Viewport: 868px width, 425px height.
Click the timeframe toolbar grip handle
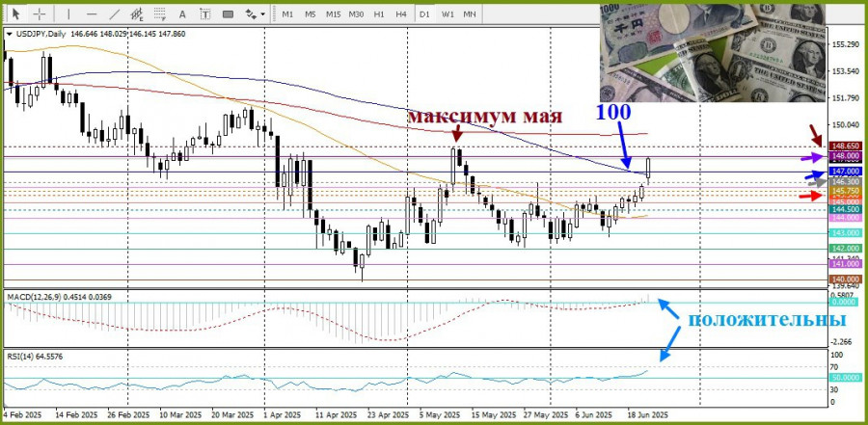click(x=273, y=14)
